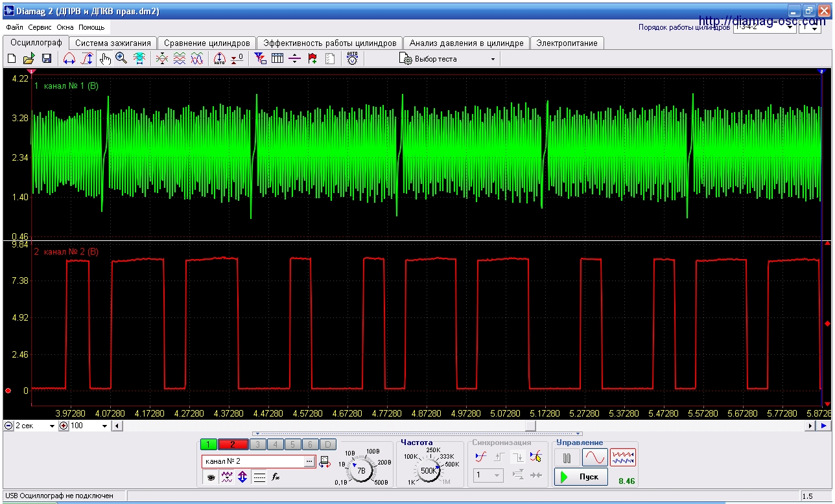Show the grid table icon
The image size is (835, 504).
click(x=277, y=59)
